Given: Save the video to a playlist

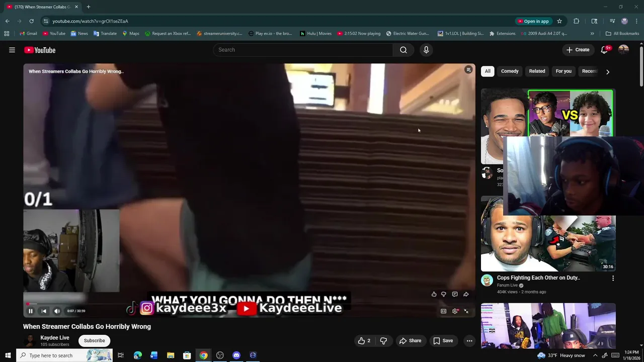Looking at the screenshot, I should (443, 341).
